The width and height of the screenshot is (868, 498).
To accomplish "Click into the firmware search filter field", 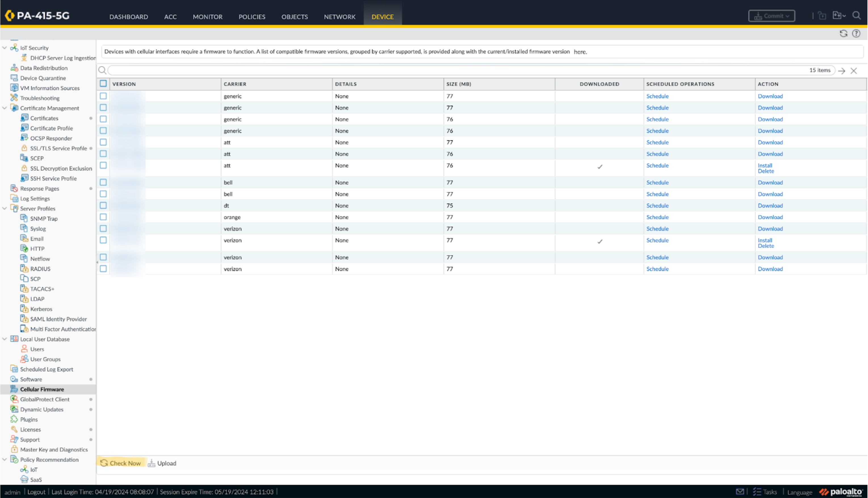I will 445,70.
